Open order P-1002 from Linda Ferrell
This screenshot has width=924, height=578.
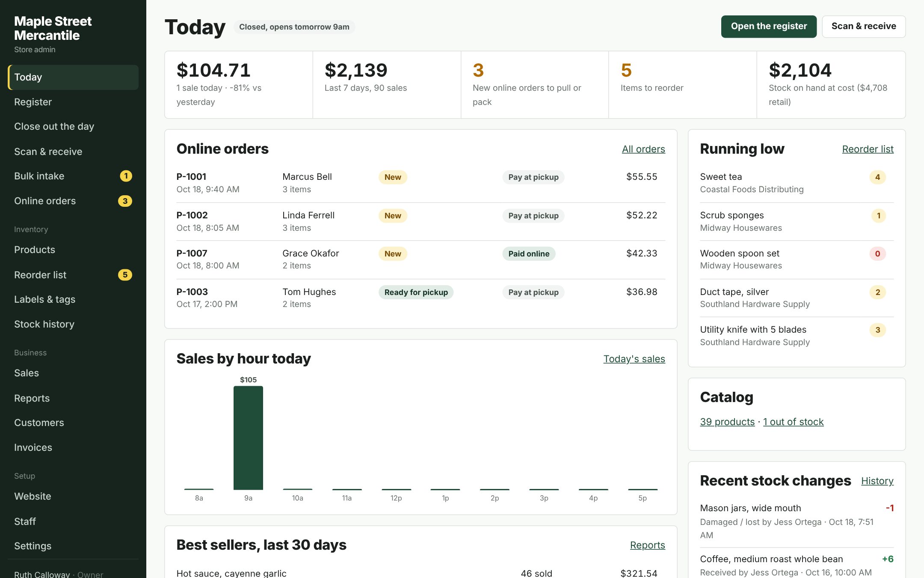(421, 221)
